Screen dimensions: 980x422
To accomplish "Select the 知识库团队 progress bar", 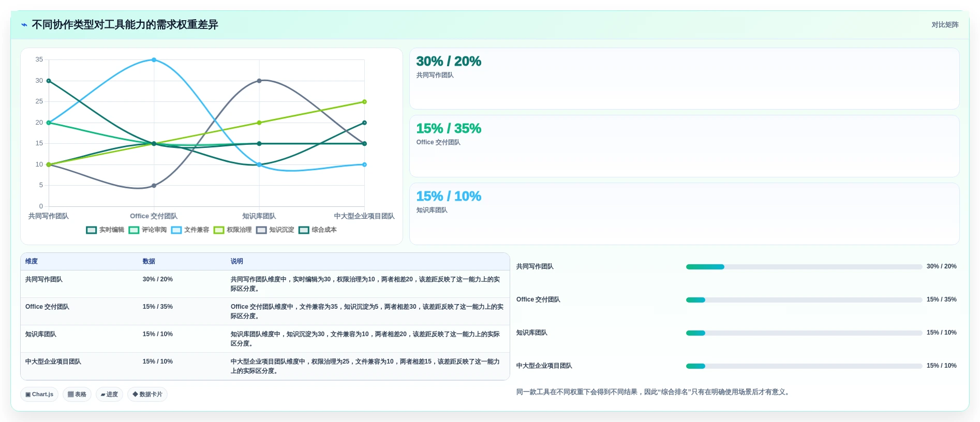I will pyautogui.click(x=804, y=333).
